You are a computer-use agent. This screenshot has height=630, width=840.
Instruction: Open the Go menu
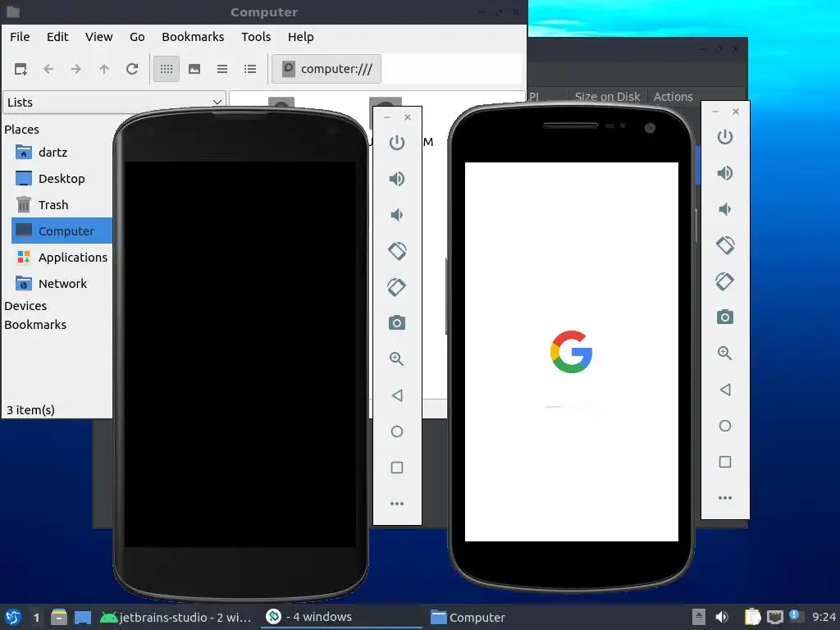tap(137, 37)
